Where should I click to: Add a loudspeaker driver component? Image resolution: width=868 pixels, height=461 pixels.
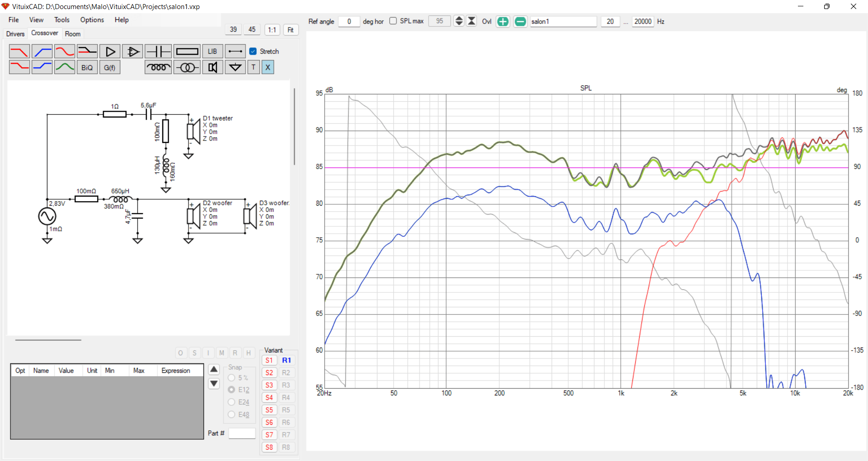(212, 67)
